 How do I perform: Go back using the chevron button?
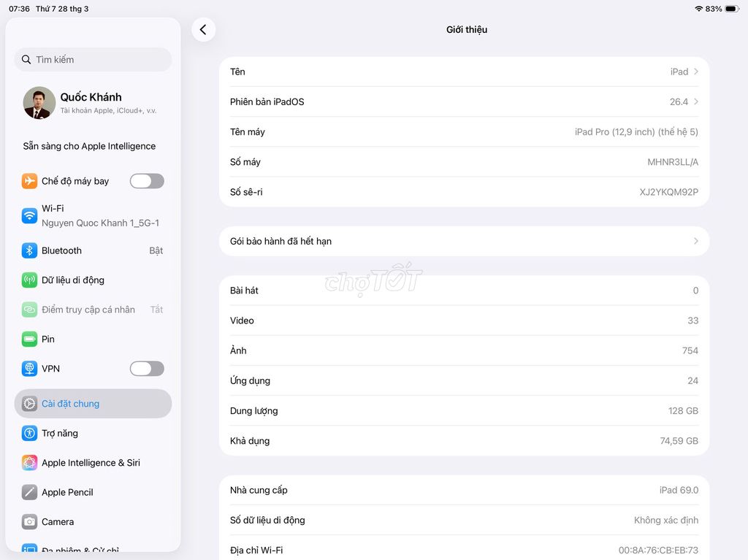pyautogui.click(x=204, y=30)
